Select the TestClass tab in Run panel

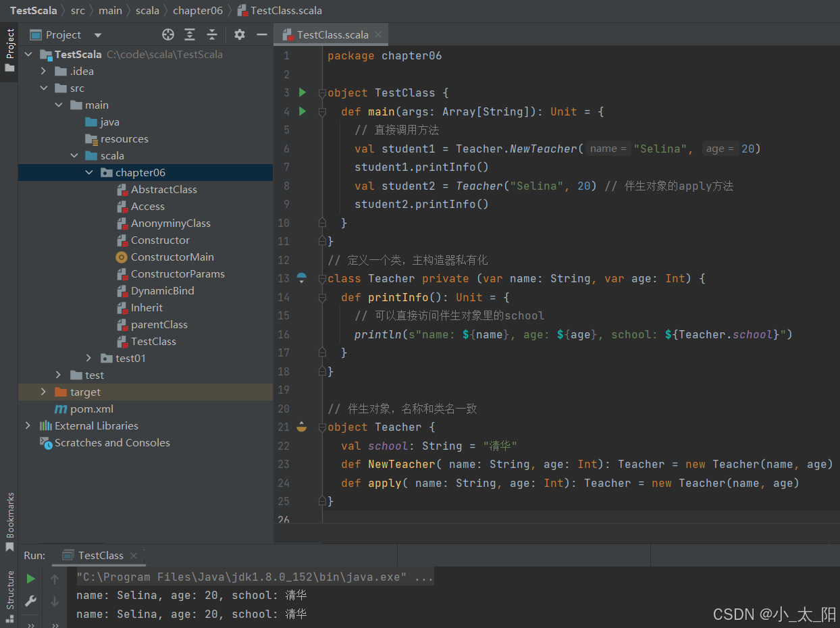101,555
